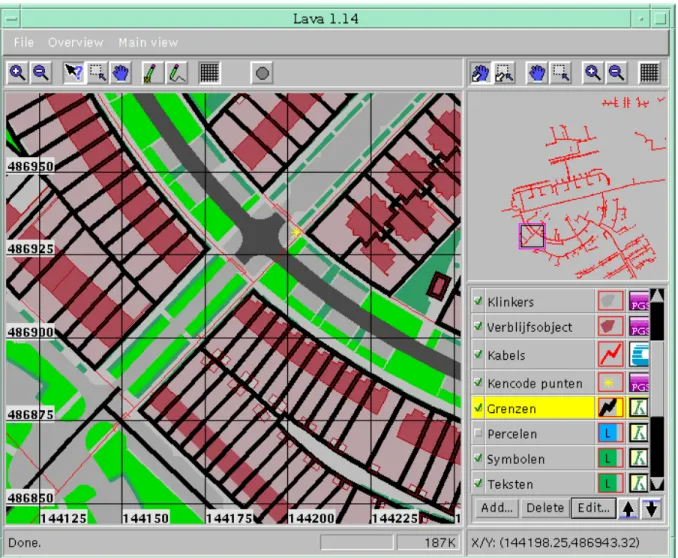The height and width of the screenshot is (558, 678).
Task: Enable the Percelen layer checkbox
Action: pos(478,433)
